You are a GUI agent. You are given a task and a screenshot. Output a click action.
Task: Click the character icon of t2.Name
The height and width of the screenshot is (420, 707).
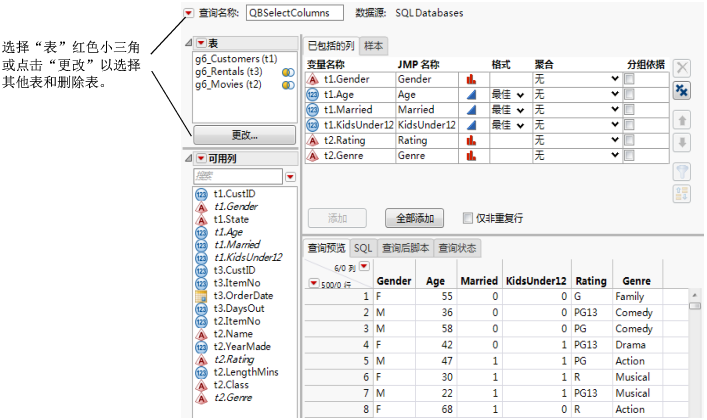[x=201, y=334]
